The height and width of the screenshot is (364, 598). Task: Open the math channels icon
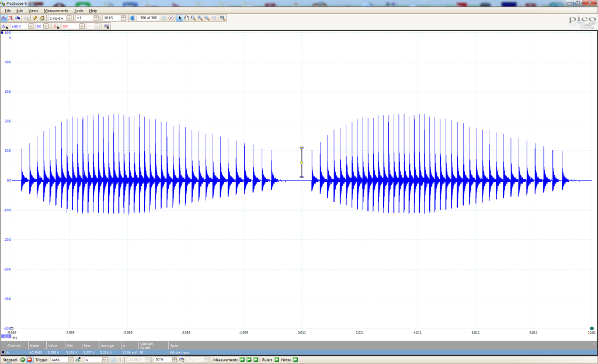107,26
